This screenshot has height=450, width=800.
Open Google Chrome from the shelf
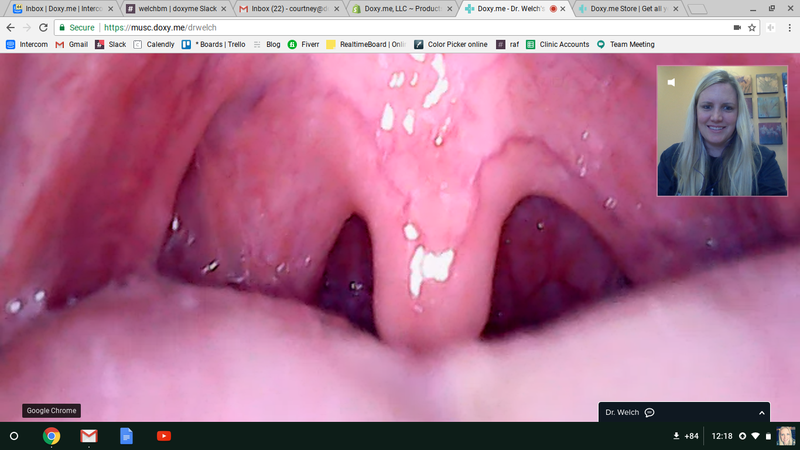click(51, 436)
